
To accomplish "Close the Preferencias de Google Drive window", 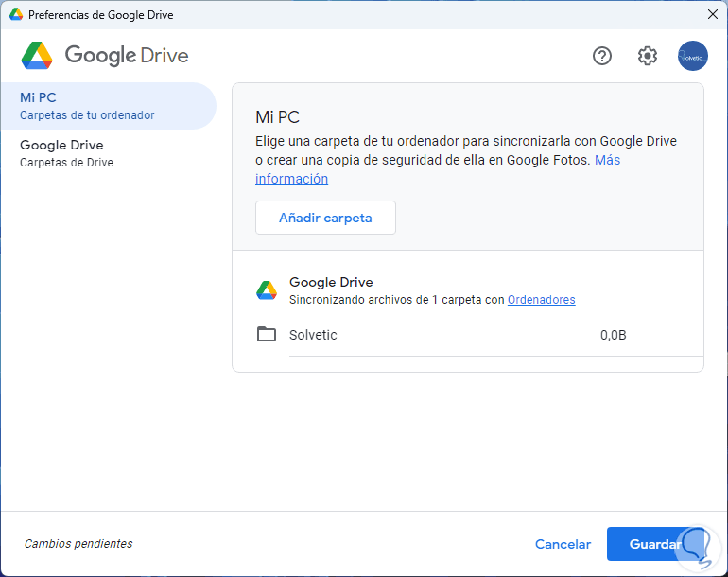I will [712, 14].
